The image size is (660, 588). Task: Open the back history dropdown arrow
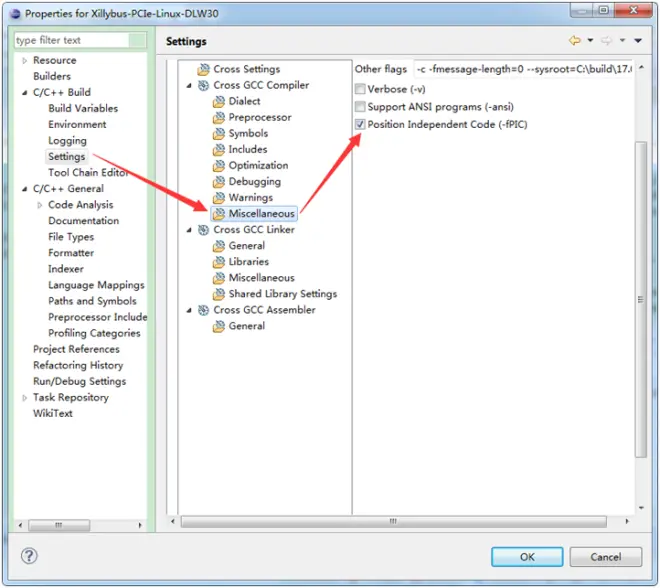point(590,40)
